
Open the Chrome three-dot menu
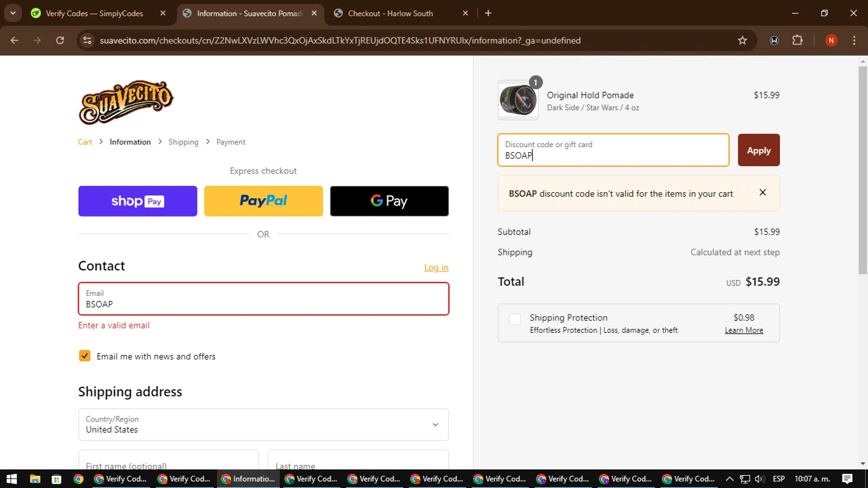coord(854,41)
